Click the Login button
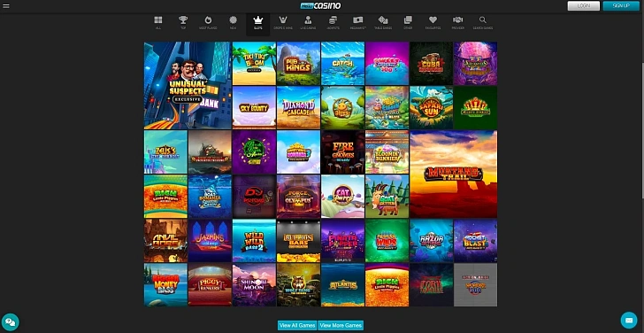This screenshot has height=333, width=644. 584,5
